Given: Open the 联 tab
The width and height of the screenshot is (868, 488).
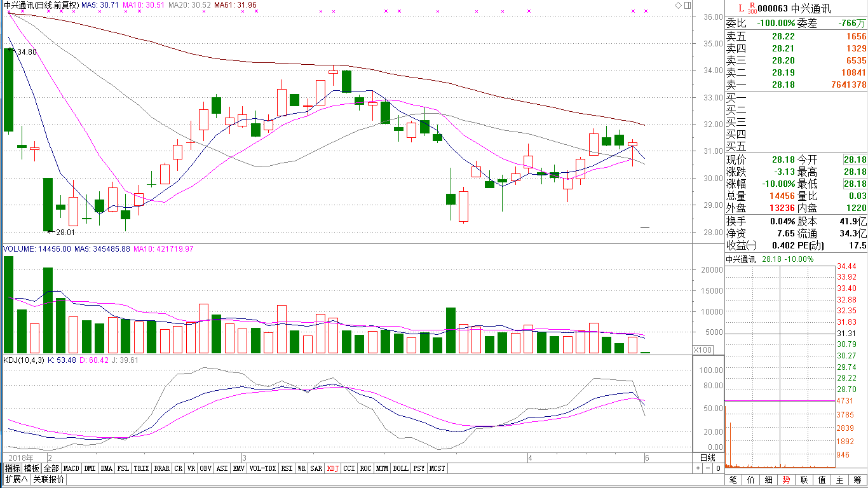Looking at the screenshot, I should [x=804, y=480].
